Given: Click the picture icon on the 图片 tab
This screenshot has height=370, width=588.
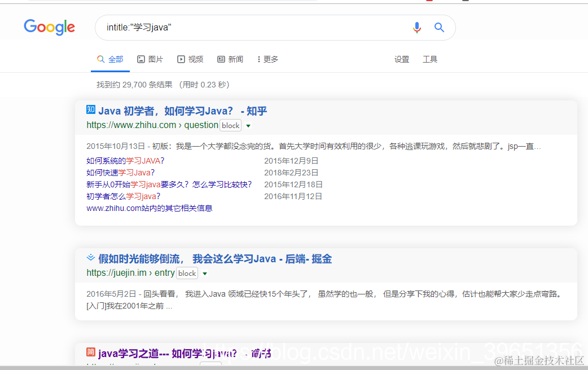Looking at the screenshot, I should pos(140,59).
